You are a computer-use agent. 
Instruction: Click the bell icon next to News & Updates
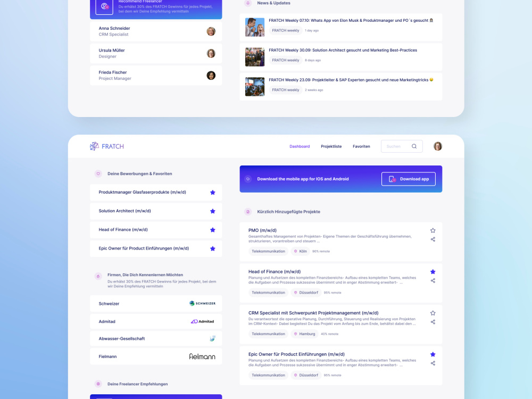click(247, 3)
